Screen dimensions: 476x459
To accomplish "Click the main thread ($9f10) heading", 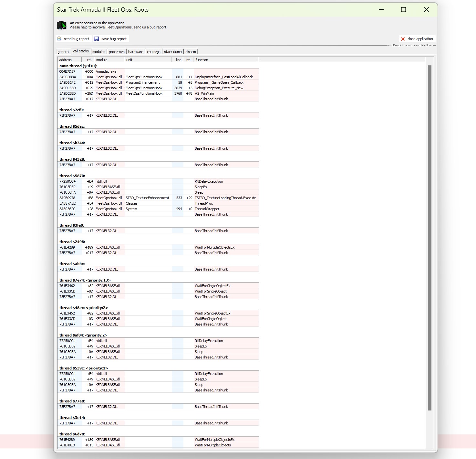I will tap(78, 66).
